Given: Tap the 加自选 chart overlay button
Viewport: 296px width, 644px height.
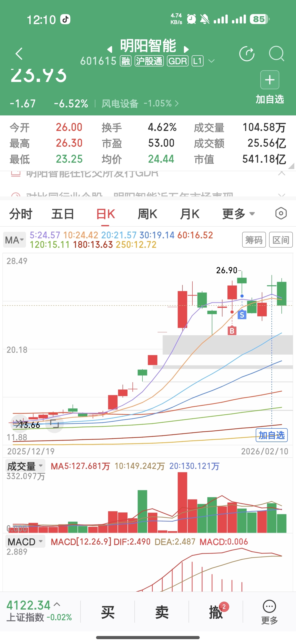Looking at the screenshot, I should (x=271, y=435).
